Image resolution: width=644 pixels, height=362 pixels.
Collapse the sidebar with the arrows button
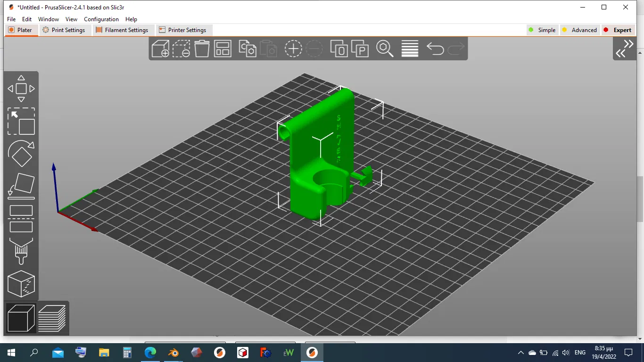(625, 49)
